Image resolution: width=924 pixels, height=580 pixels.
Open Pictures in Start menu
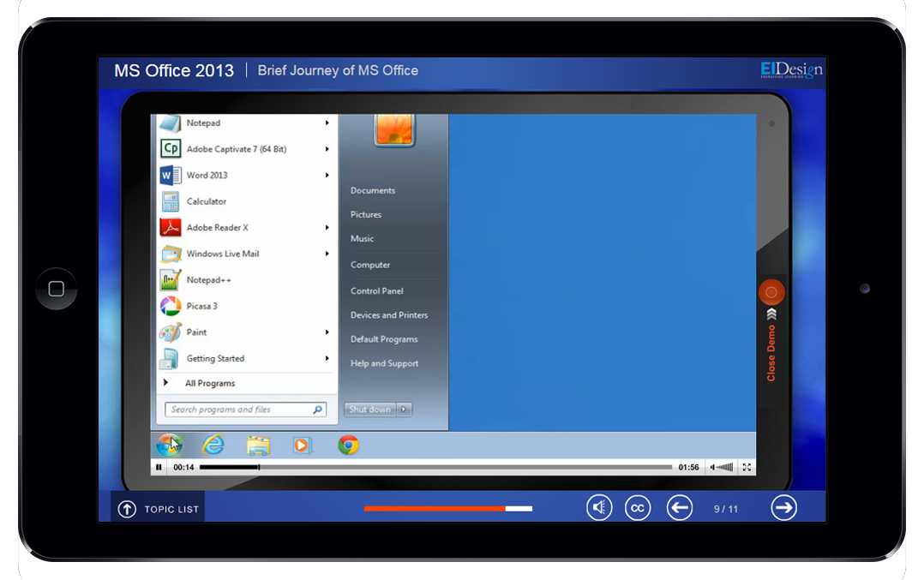[x=366, y=214]
